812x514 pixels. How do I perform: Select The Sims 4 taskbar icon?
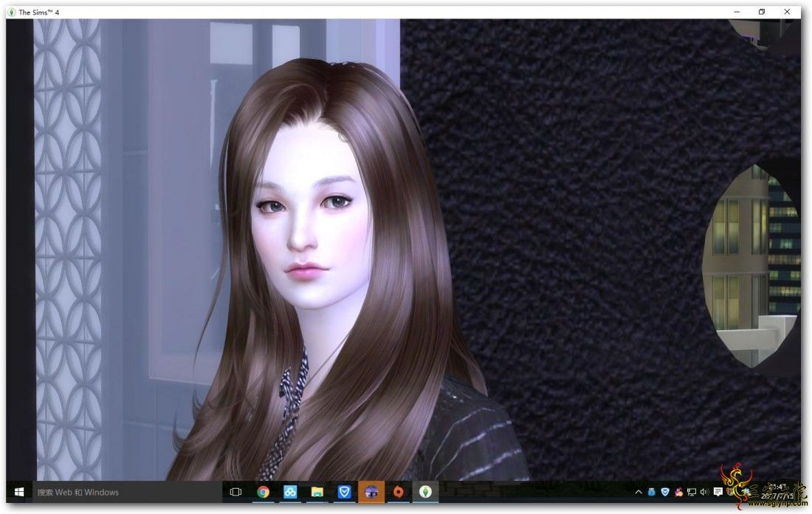(425, 492)
